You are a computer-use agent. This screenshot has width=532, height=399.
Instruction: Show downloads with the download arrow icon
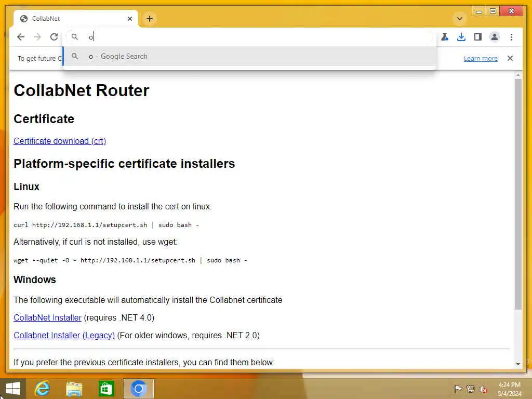click(461, 37)
